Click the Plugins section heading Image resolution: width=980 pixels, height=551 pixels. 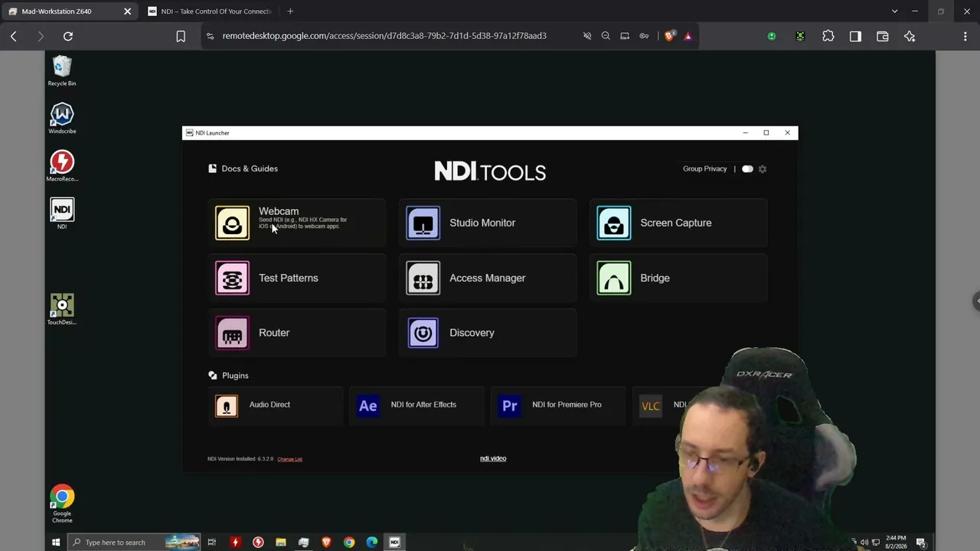[x=235, y=376]
